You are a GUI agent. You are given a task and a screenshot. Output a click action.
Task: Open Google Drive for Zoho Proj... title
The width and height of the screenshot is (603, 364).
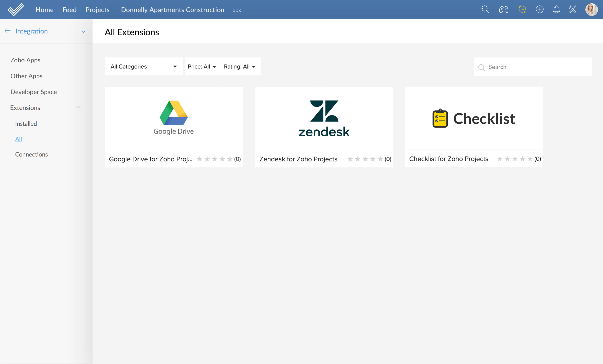[151, 159]
